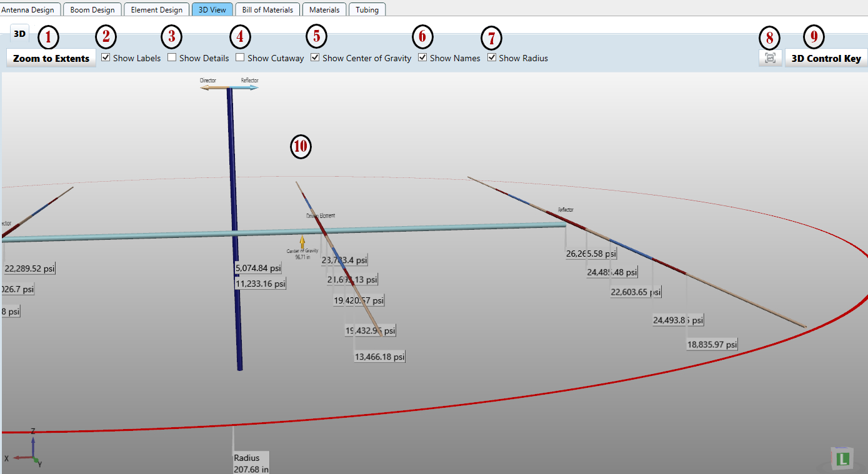Open the Element Design tab
868x474 pixels.
pyautogui.click(x=157, y=10)
